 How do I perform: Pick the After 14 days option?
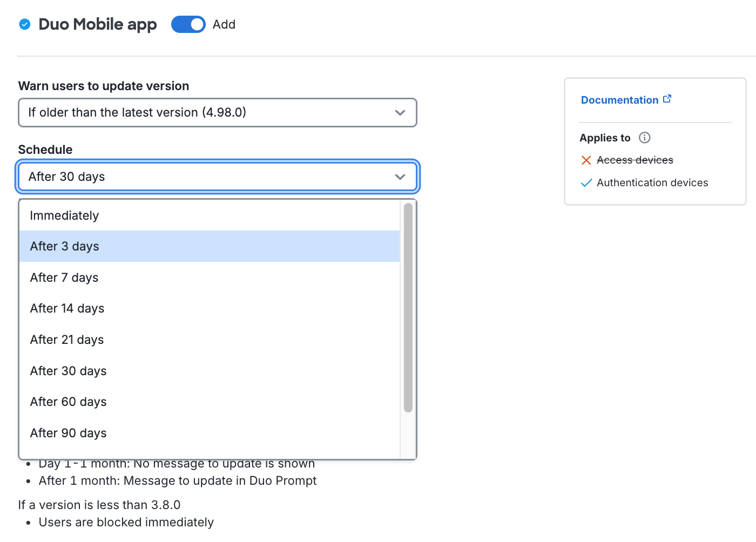click(x=67, y=308)
